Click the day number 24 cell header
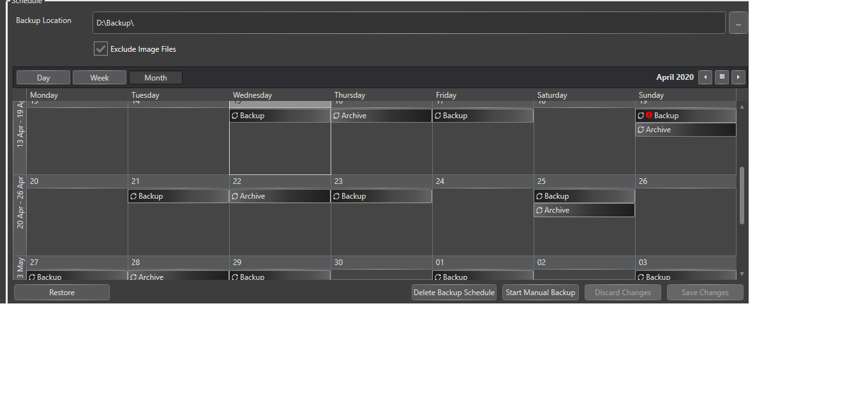 (x=483, y=181)
